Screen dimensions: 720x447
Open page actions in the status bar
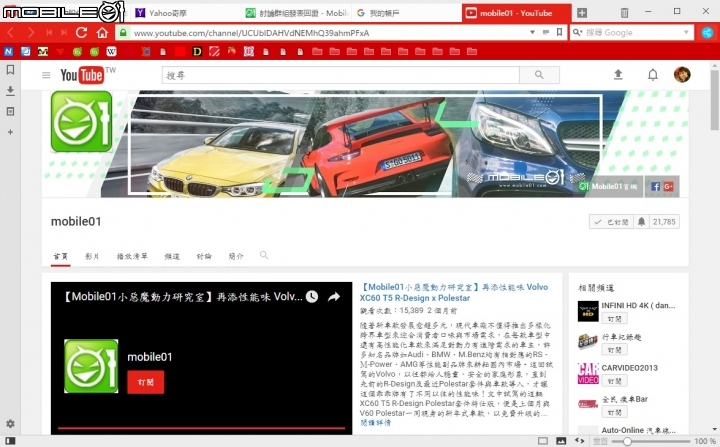coord(579,441)
